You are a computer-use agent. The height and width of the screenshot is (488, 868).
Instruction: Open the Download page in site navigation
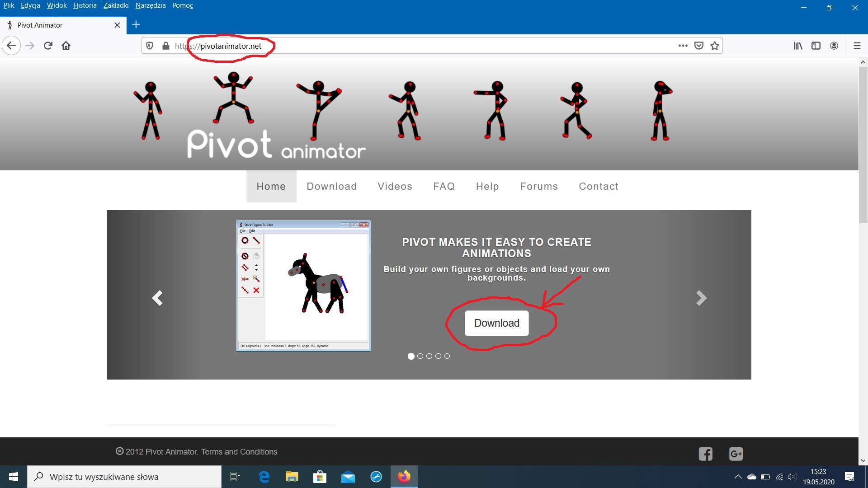[332, 186]
